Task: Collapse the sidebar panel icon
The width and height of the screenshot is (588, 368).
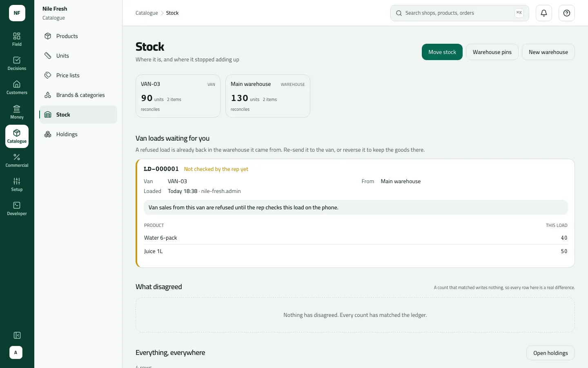Action: click(17, 335)
